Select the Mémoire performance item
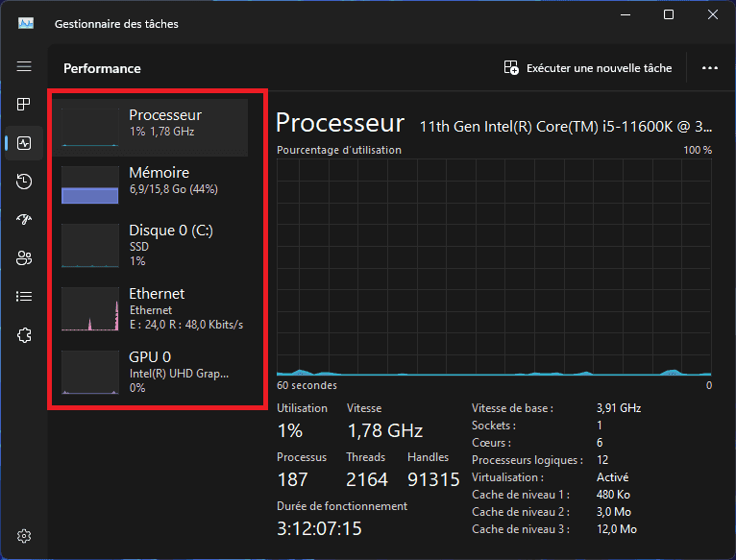 [x=150, y=184]
